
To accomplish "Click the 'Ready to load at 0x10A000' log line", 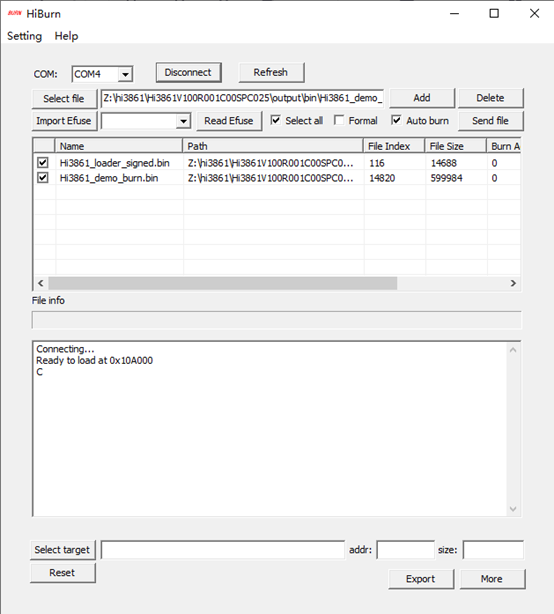I will pyautogui.click(x=94, y=360).
